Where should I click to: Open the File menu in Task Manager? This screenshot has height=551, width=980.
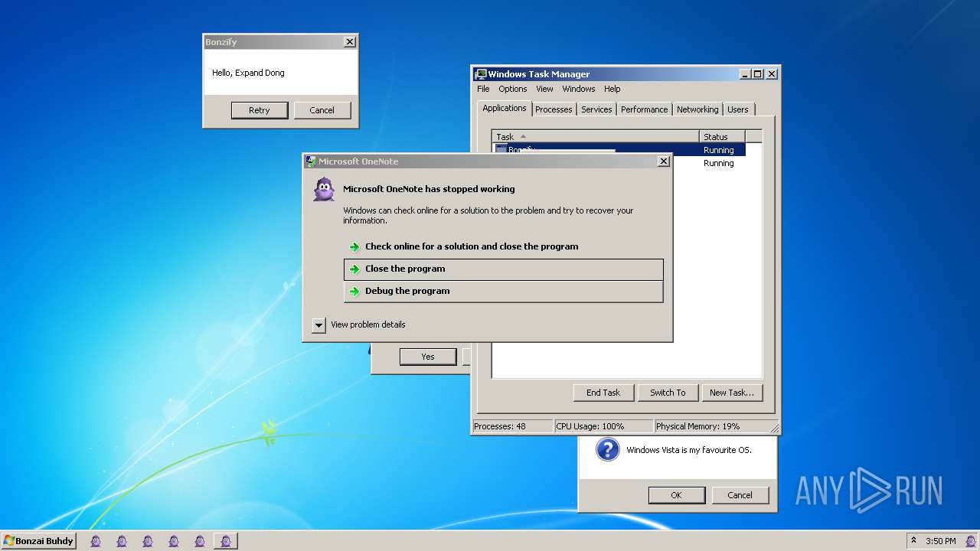(483, 89)
